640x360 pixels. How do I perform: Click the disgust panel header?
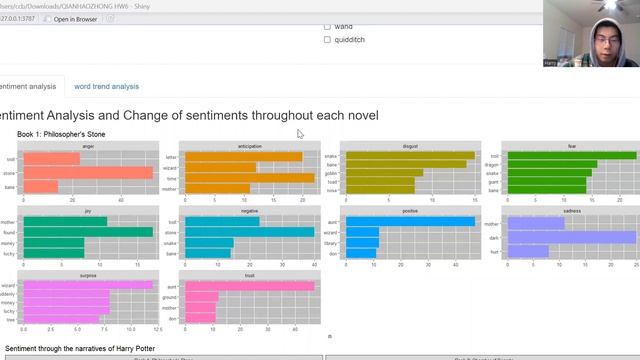click(410, 146)
